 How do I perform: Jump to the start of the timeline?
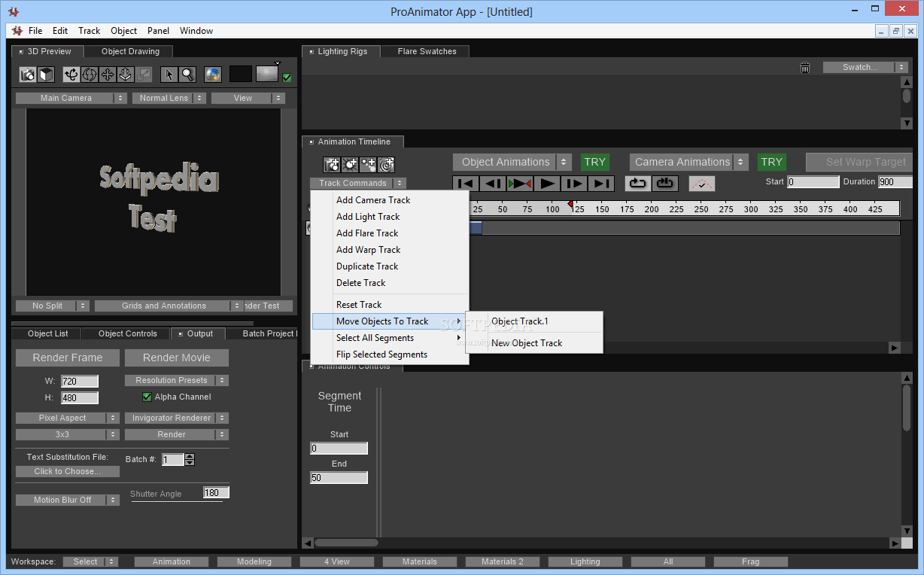pyautogui.click(x=467, y=183)
